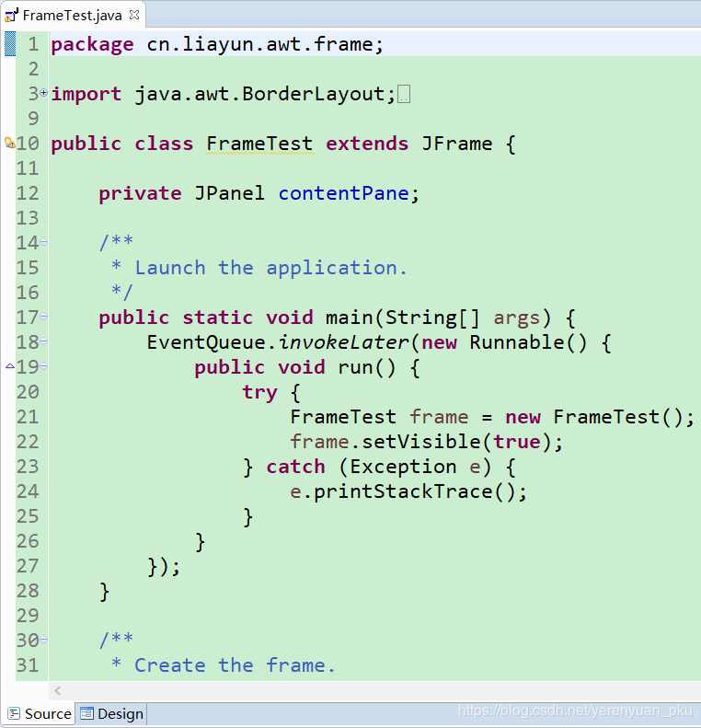This screenshot has height=728, width=701.
Task: Switch to the Source tab
Action: (x=39, y=713)
